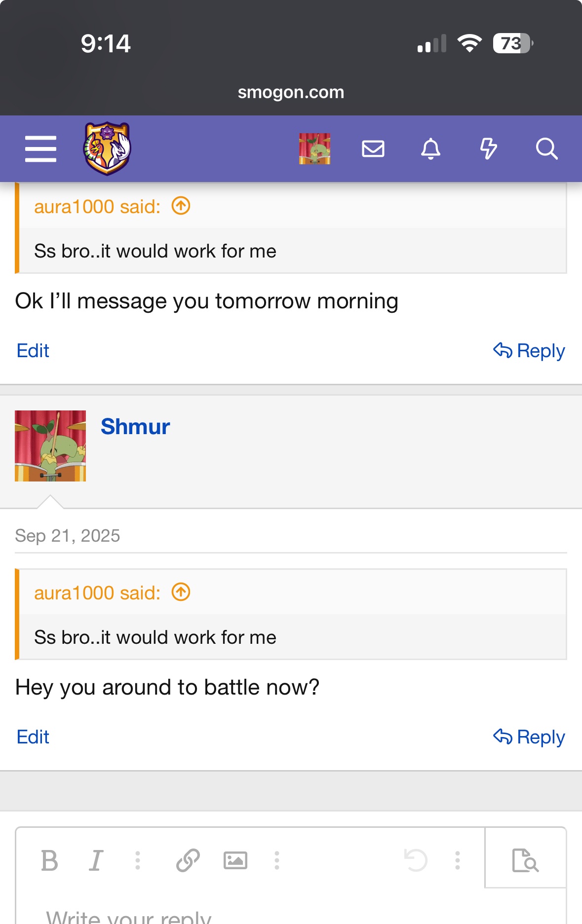Expand more insert options in editor

pos(277,861)
